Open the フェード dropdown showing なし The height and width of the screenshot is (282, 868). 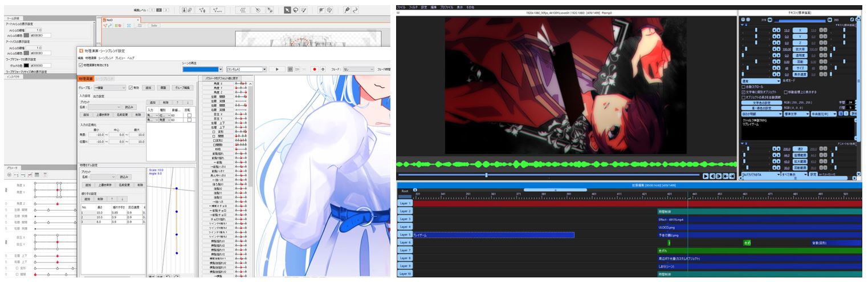click(358, 69)
